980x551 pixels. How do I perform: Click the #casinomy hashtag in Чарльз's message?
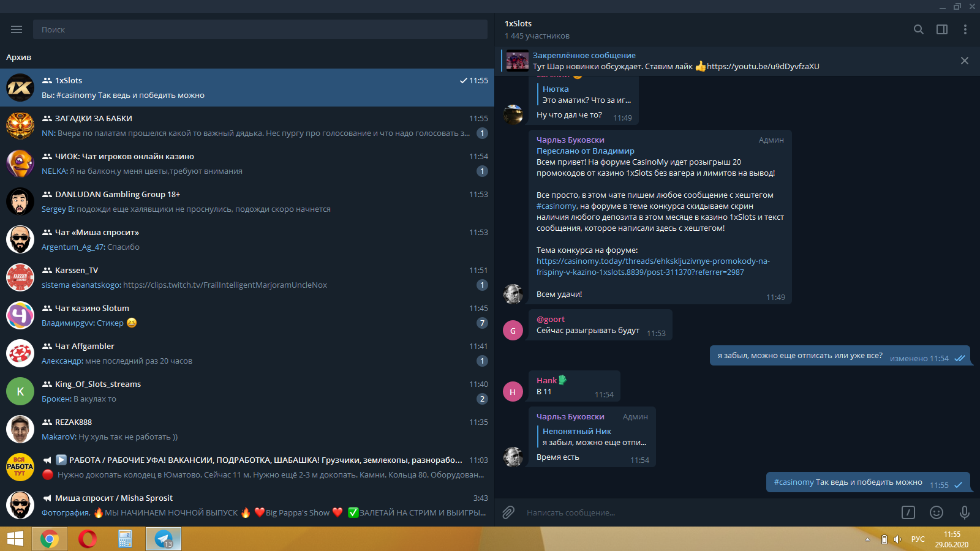coord(557,206)
